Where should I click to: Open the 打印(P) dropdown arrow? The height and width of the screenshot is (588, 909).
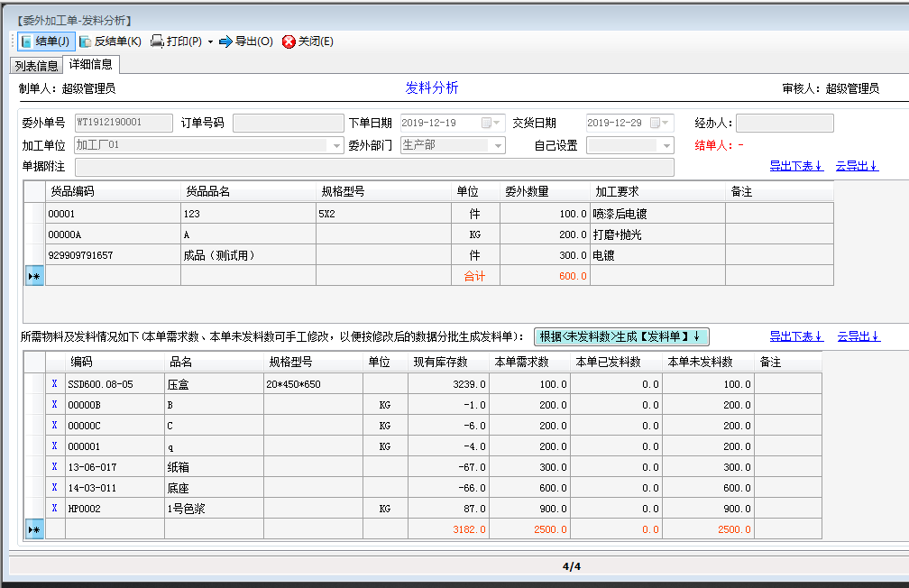210,42
